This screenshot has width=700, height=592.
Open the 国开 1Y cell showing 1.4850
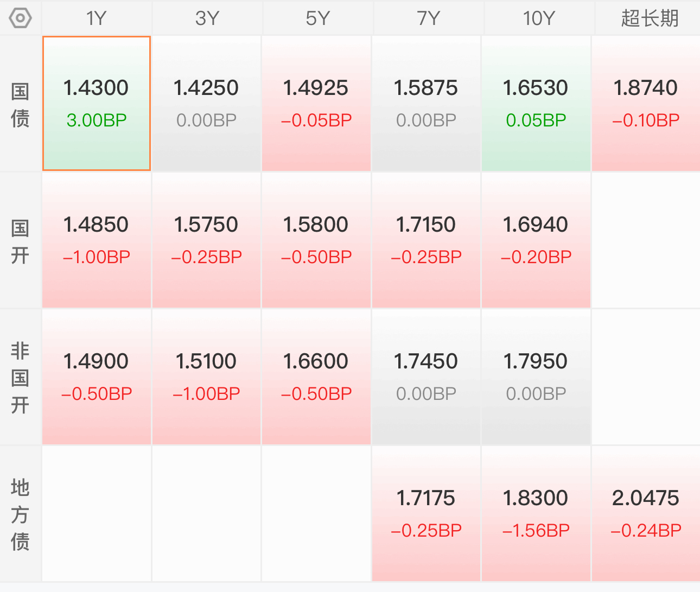(x=97, y=240)
